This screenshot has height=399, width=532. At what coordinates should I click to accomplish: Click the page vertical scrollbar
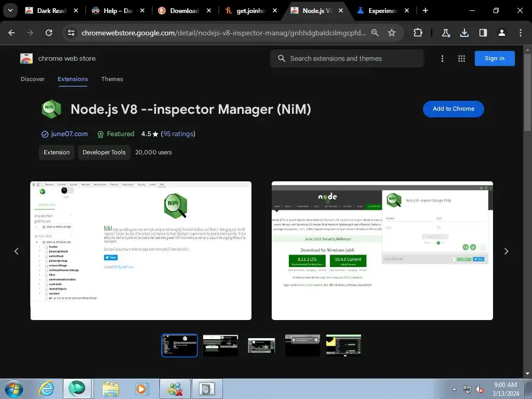527,94
